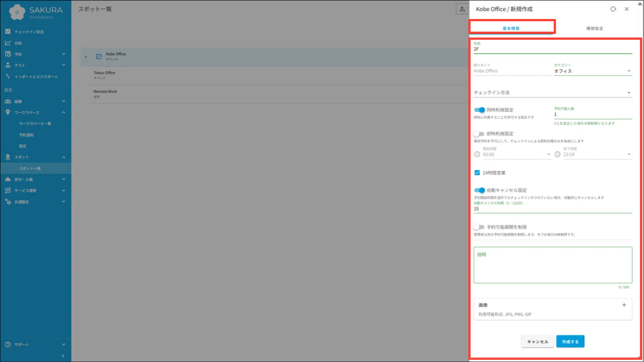
Task: Expand the Kobe Office row triangle
Action: [86, 57]
